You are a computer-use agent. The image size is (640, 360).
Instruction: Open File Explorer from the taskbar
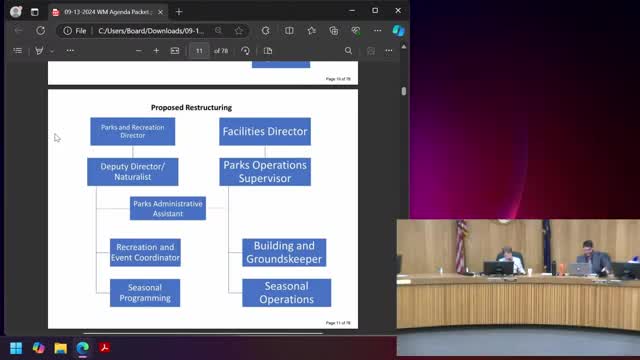60,348
